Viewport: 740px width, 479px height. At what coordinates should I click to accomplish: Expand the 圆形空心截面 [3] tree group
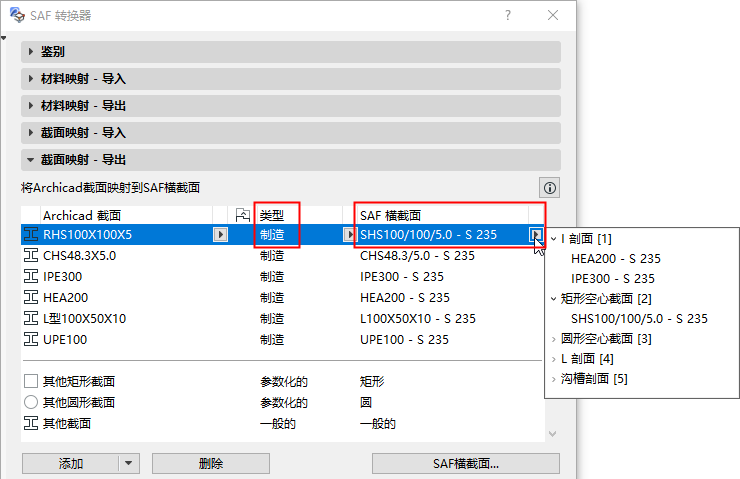[x=554, y=339]
